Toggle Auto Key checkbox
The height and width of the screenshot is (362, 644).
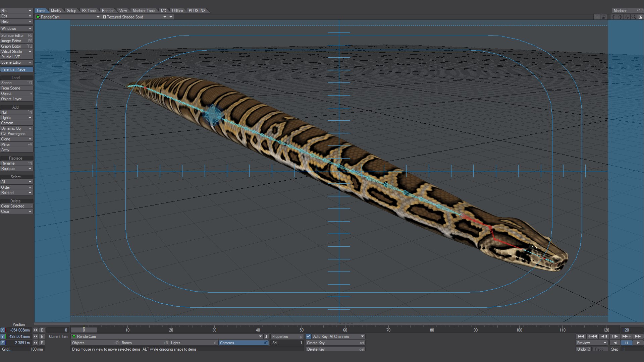(x=308, y=337)
